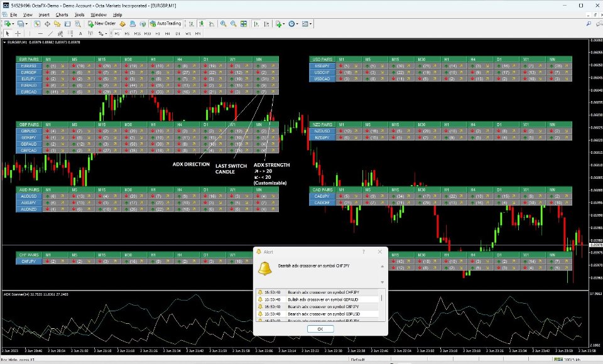Open the Terminal panel icon
The width and height of the screenshot is (603, 364).
[x=67, y=24]
